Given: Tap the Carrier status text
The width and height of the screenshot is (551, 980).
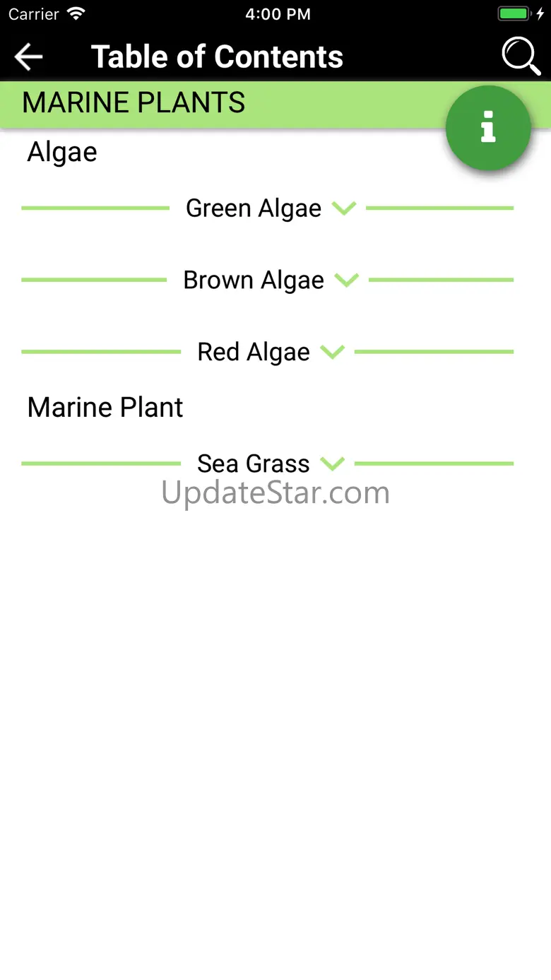Looking at the screenshot, I should (x=34, y=14).
